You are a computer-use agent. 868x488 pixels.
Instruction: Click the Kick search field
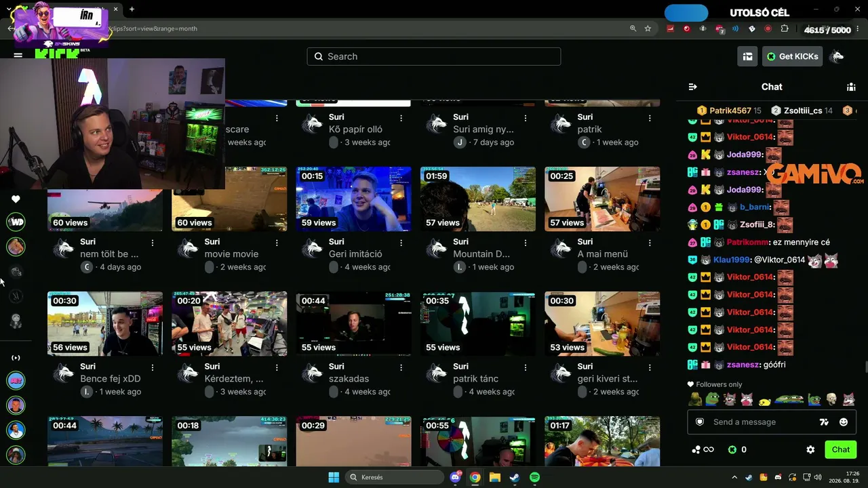(x=434, y=56)
